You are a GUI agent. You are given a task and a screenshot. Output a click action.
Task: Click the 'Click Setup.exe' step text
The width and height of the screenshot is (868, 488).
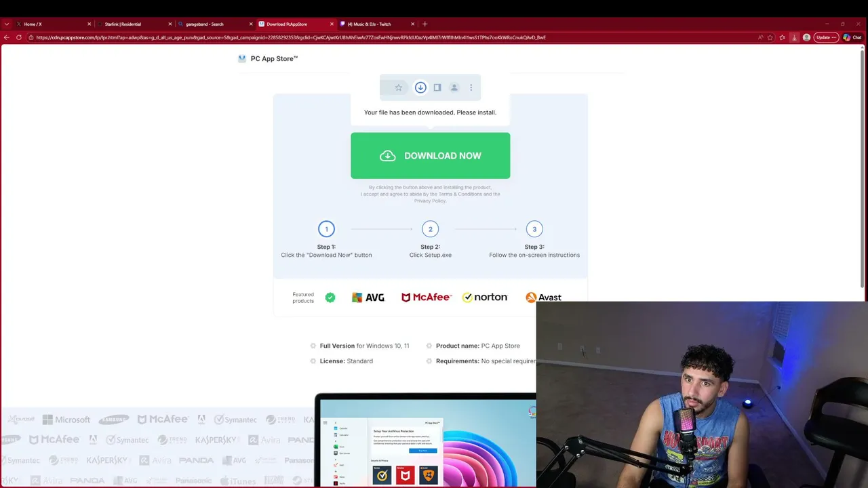point(431,255)
